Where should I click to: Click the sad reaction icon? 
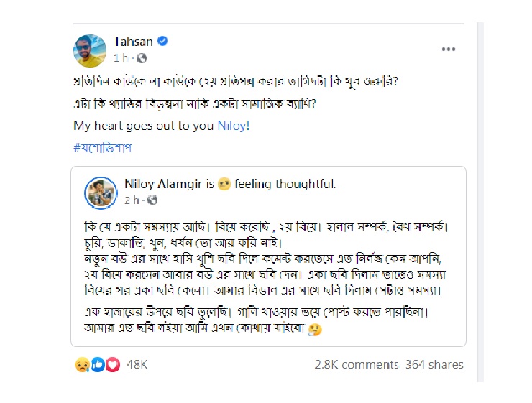[81, 365]
